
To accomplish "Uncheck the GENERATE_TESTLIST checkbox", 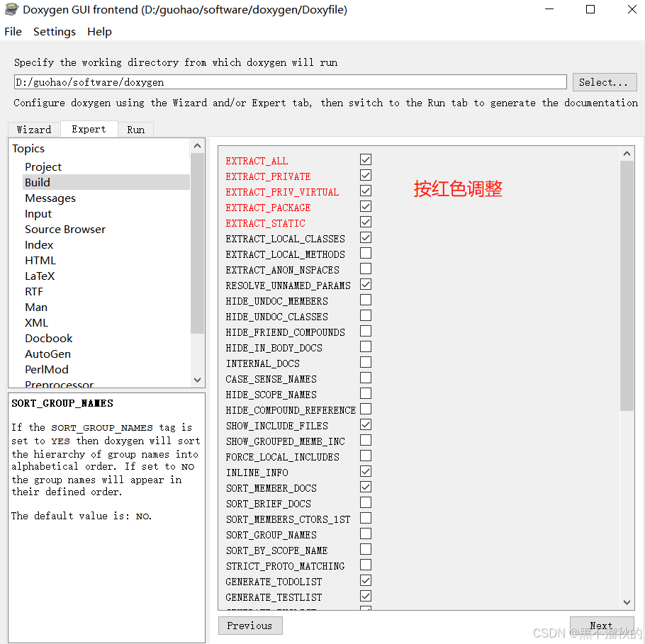I will click(366, 596).
